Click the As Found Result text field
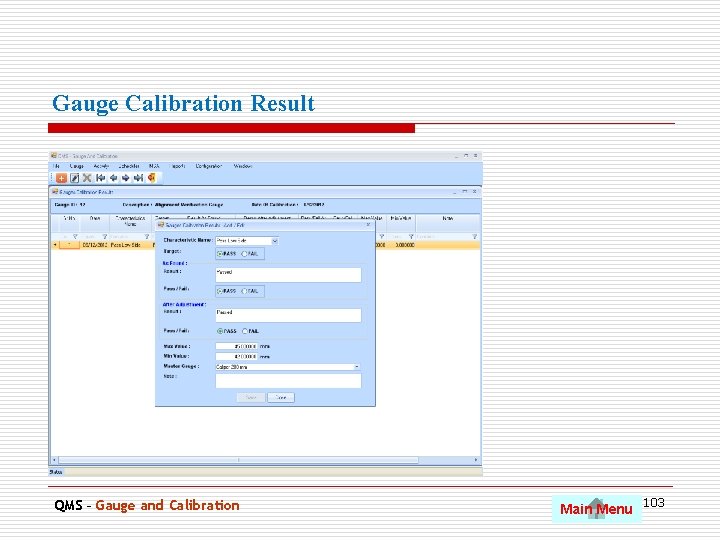This screenshot has height=540, width=720. [288, 275]
